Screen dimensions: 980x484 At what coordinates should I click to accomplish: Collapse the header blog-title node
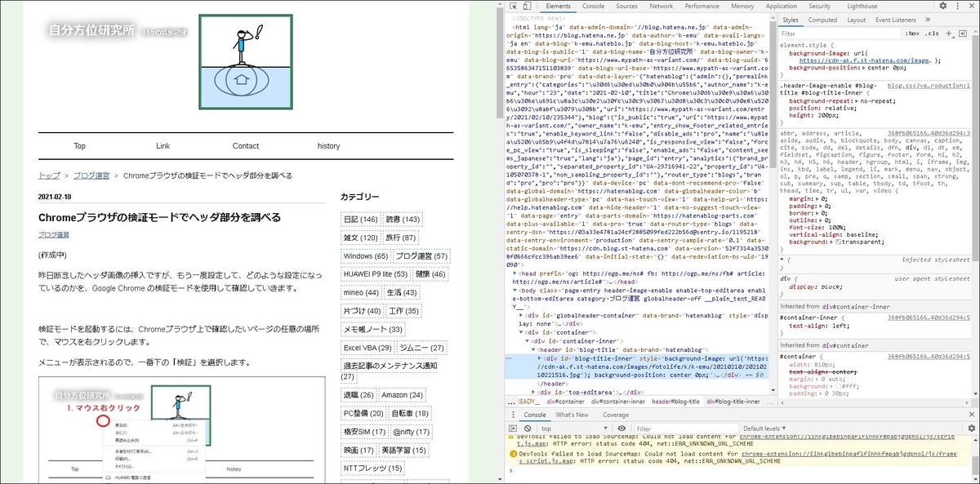535,349
